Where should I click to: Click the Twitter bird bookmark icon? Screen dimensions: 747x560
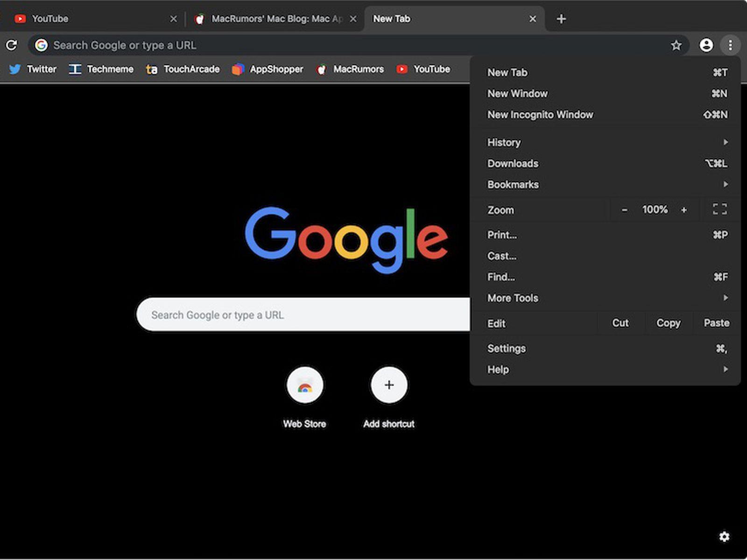(15, 70)
